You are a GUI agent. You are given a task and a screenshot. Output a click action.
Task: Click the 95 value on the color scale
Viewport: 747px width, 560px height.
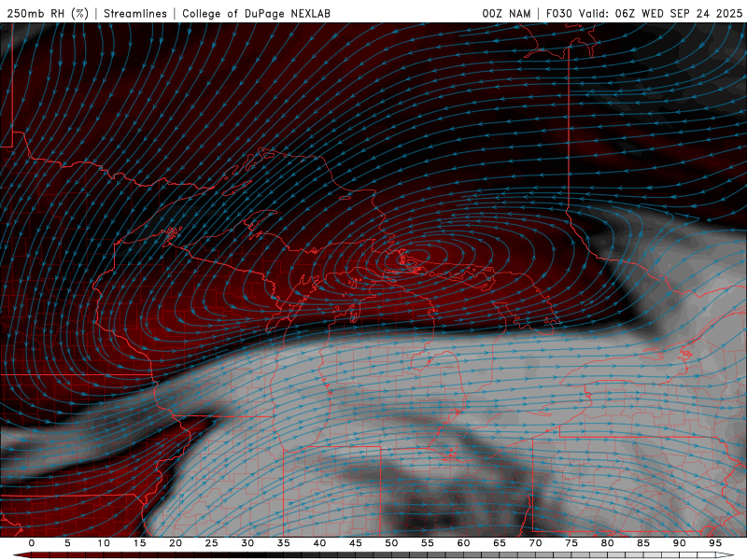715,543
